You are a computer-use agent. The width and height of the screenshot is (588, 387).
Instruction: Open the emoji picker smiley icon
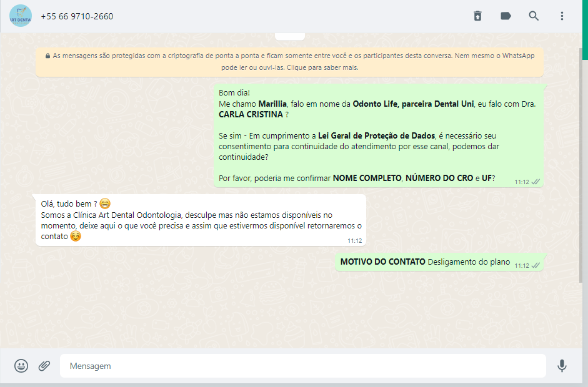tap(21, 366)
